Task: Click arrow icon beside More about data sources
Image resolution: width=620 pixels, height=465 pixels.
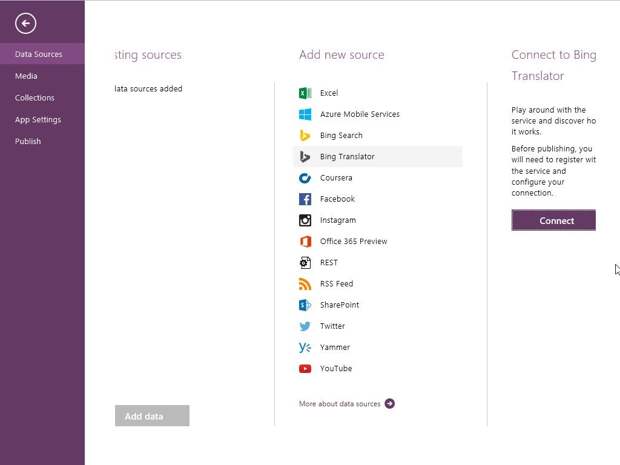Action: pos(389,403)
